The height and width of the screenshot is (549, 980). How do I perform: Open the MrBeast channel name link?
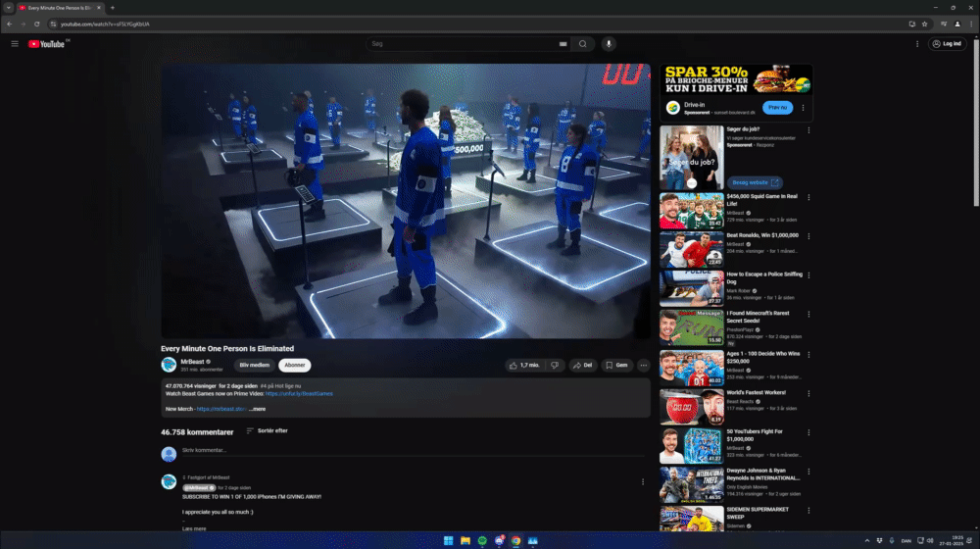tap(192, 362)
